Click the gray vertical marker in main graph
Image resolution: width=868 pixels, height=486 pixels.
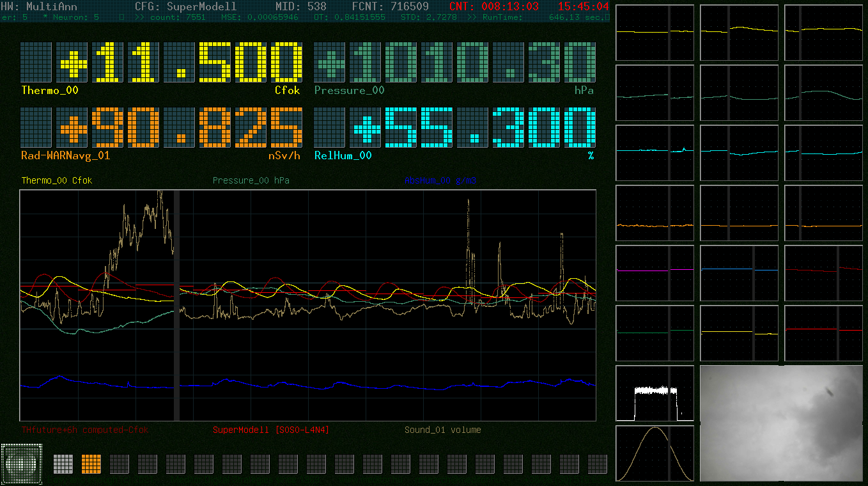(177, 305)
